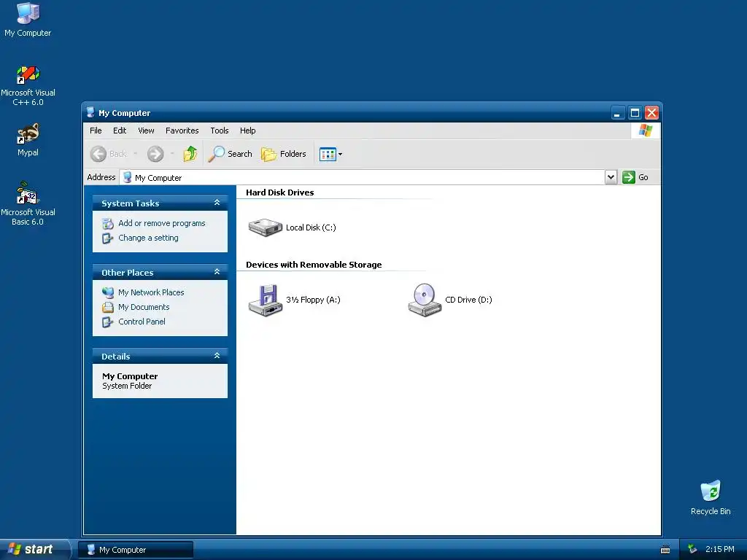Click the taskbar clock 2:15 PM

[x=720, y=550]
